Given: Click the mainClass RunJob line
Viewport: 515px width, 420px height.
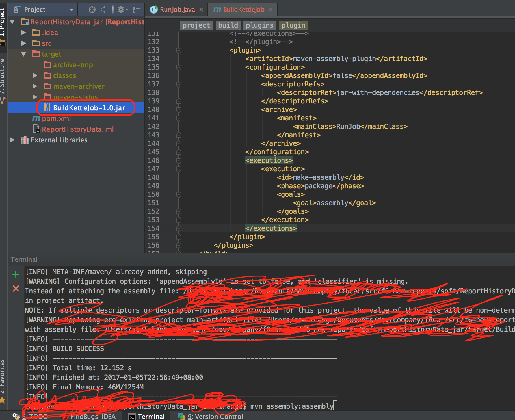Looking at the screenshot, I should click(x=350, y=127).
